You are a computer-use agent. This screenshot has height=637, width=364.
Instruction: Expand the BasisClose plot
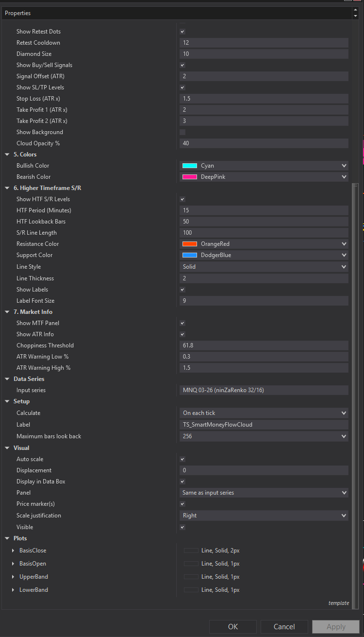(13, 551)
